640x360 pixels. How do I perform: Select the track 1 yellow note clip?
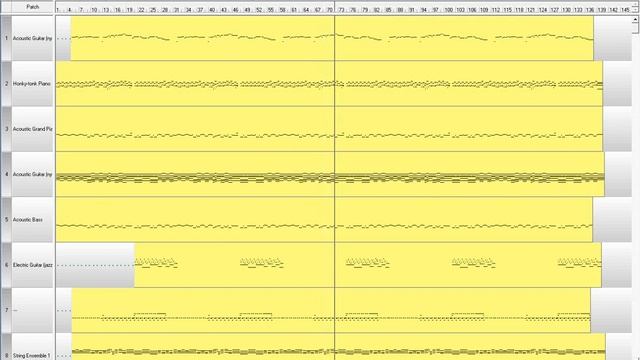tap(332, 38)
